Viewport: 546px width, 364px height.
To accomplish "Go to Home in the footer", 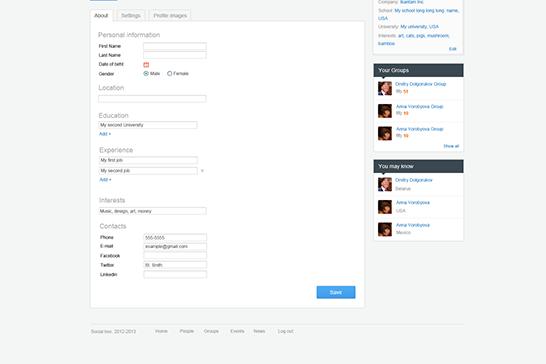I will [161, 331].
